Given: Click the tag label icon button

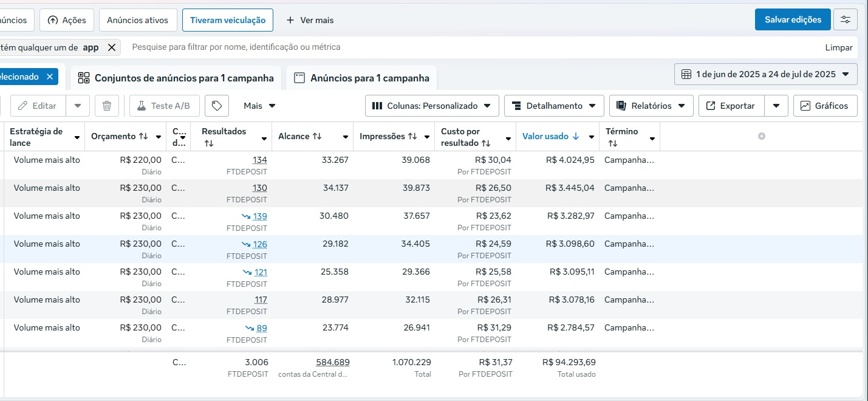Looking at the screenshot, I should tap(217, 106).
